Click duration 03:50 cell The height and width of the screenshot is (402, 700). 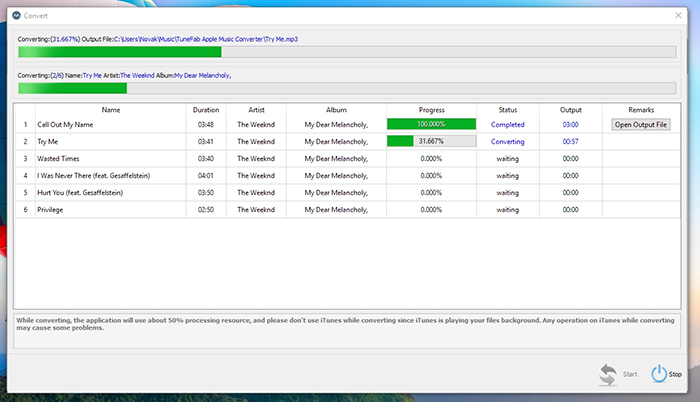coord(206,193)
